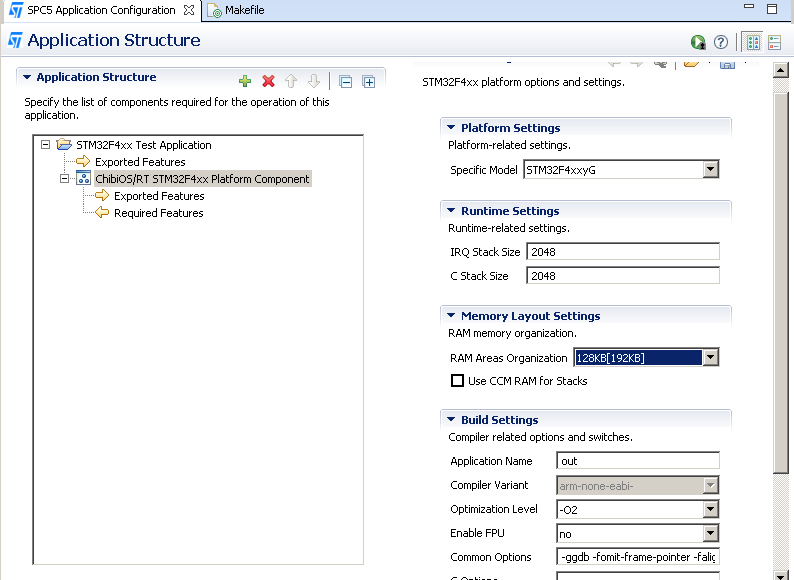
Task: Select STM32F4xx Test Application tree item
Action: click(x=144, y=145)
